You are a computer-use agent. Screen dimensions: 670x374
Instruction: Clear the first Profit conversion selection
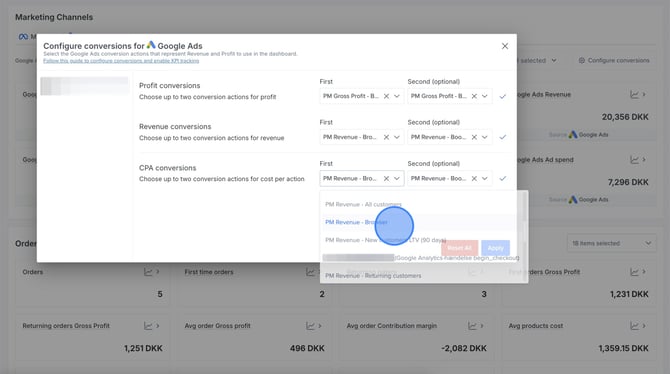[386, 96]
